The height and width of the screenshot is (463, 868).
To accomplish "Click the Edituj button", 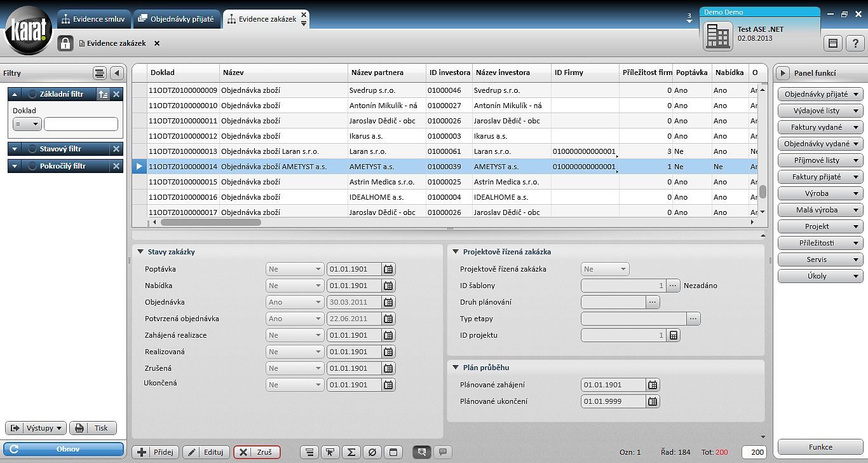I will pyautogui.click(x=207, y=452).
